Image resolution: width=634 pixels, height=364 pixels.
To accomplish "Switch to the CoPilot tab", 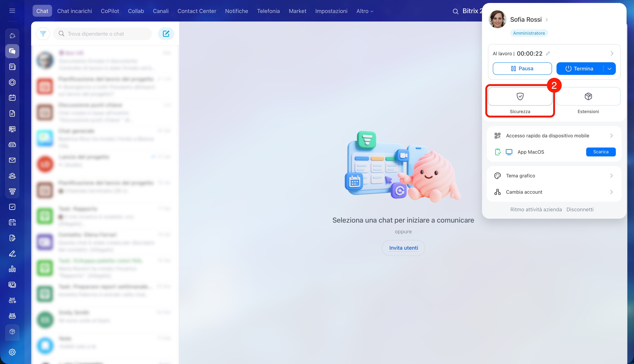I will click(x=110, y=11).
